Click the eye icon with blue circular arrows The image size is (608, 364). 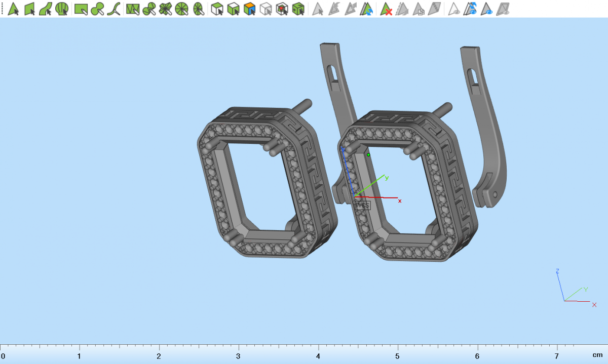471,9
